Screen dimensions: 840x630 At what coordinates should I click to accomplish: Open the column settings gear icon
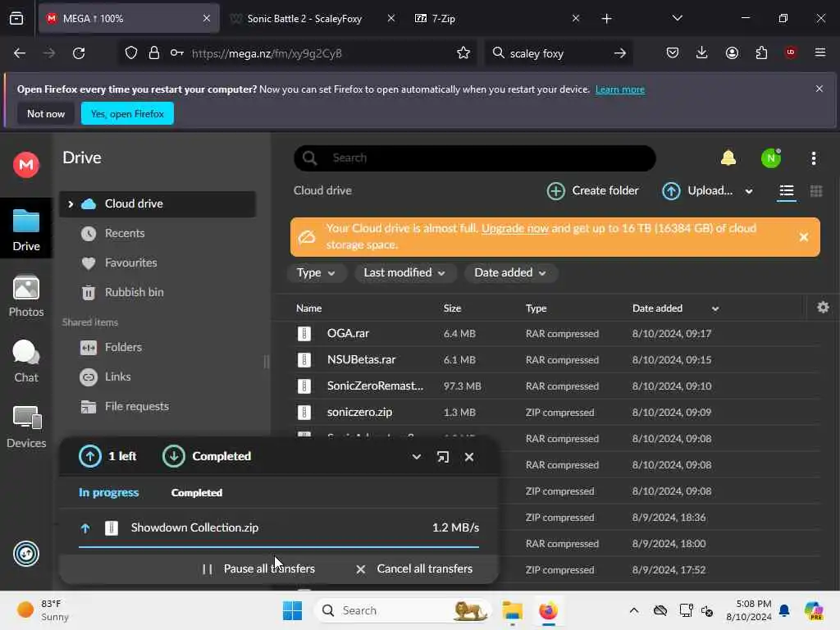(x=823, y=308)
